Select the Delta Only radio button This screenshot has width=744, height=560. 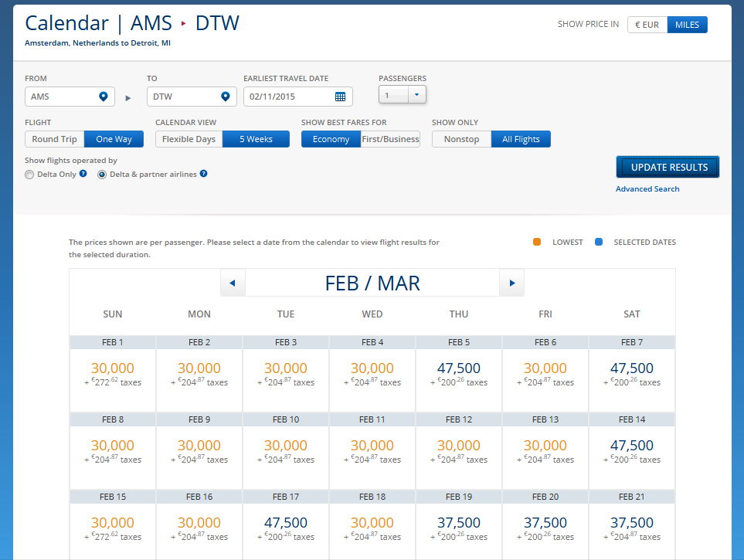pos(29,174)
